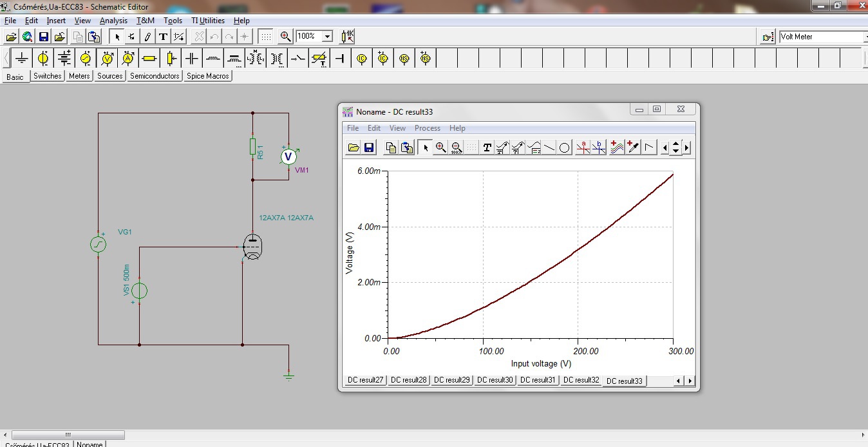Screen dimensions: 868x447
Task: Click the add curve icon in diagram toolbar
Action: click(x=617, y=147)
